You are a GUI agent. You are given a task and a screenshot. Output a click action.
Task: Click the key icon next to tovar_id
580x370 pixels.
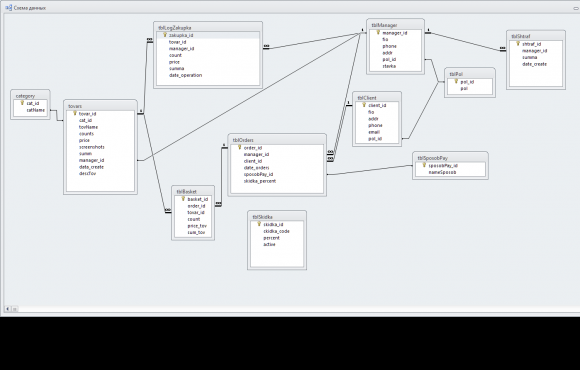[75, 114]
